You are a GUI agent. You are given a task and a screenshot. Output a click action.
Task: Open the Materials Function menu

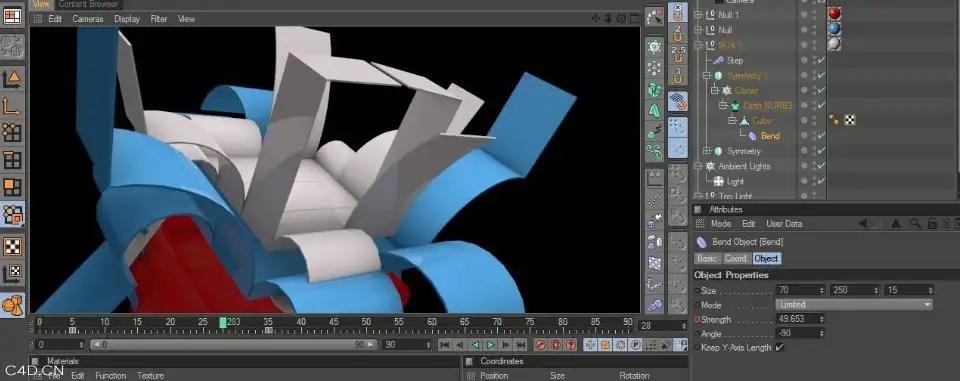111,375
